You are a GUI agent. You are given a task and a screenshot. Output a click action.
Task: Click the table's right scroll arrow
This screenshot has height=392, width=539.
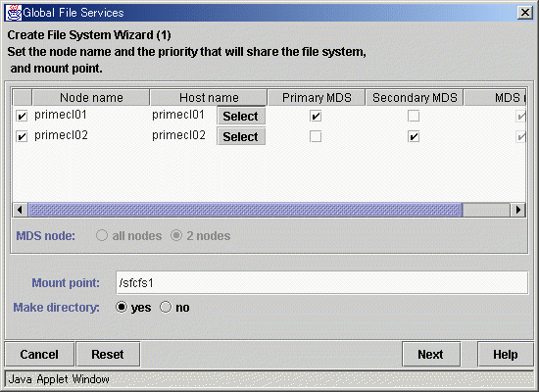[x=518, y=210]
